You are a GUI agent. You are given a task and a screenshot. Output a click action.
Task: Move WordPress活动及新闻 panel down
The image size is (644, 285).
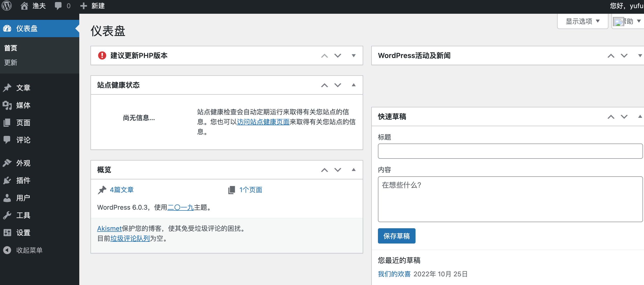(624, 56)
